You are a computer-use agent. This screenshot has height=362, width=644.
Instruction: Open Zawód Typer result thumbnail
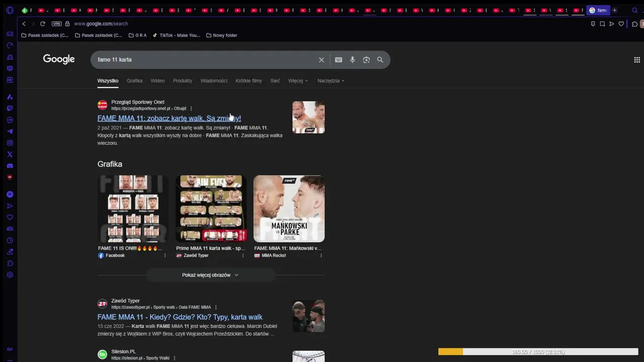(308, 316)
